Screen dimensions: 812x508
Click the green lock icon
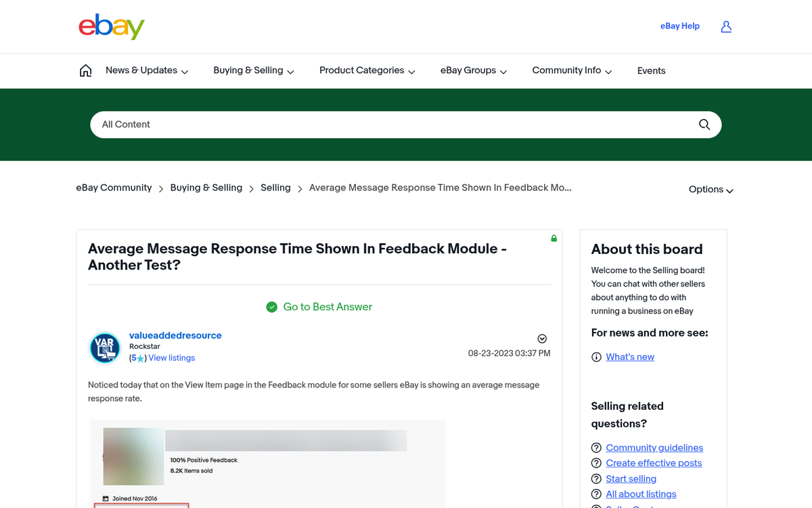click(554, 238)
